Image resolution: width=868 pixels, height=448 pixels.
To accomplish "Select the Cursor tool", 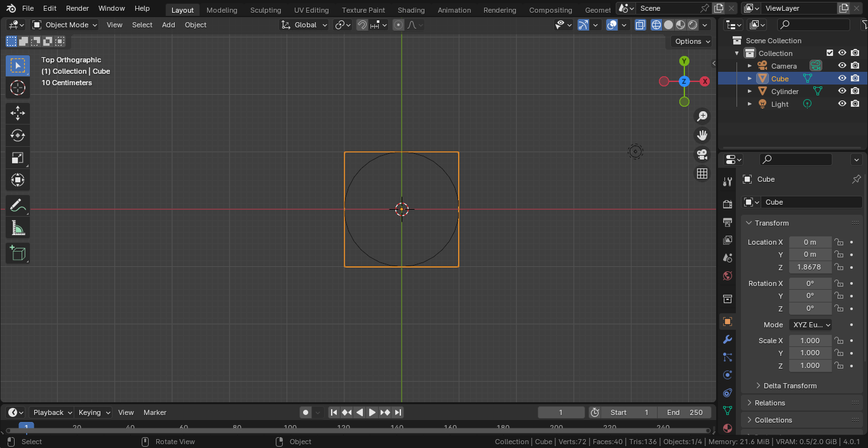I will [x=18, y=88].
